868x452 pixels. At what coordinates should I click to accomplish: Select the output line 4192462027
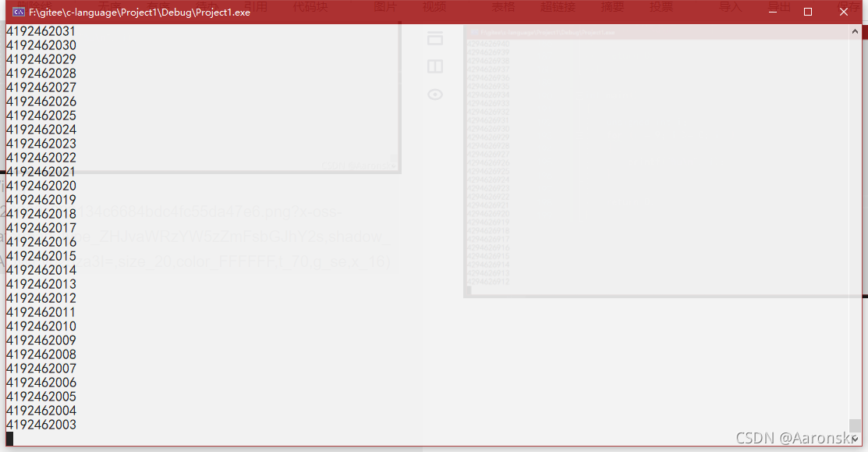click(41, 87)
